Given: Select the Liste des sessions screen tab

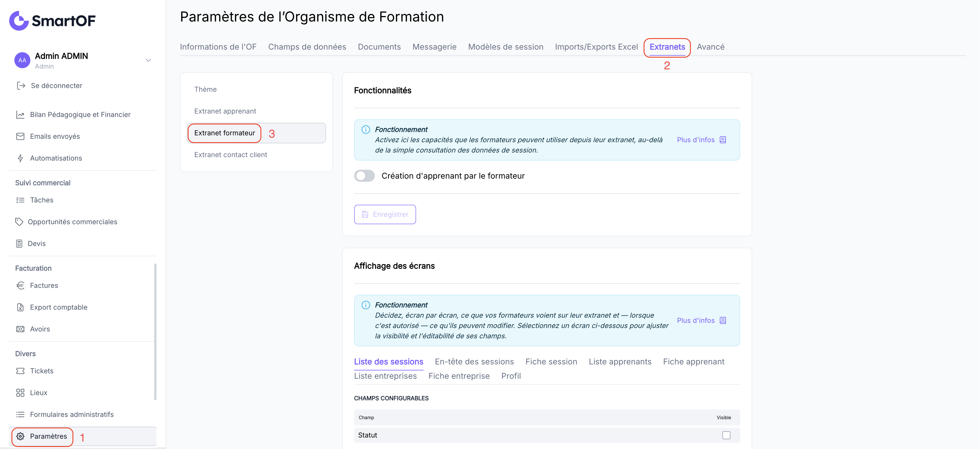Looking at the screenshot, I should pos(389,362).
